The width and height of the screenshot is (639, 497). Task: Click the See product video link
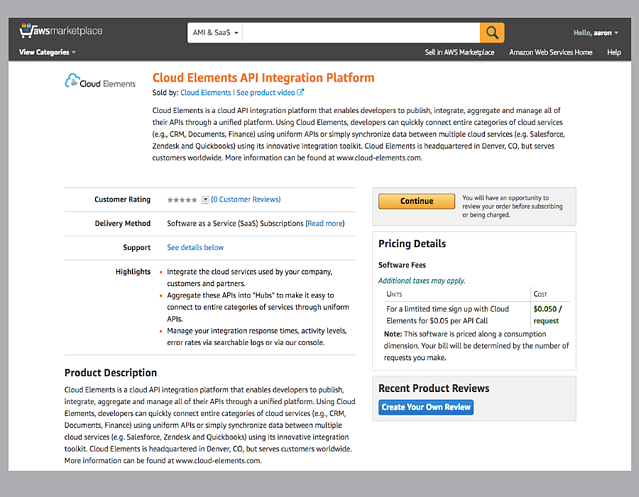(264, 92)
